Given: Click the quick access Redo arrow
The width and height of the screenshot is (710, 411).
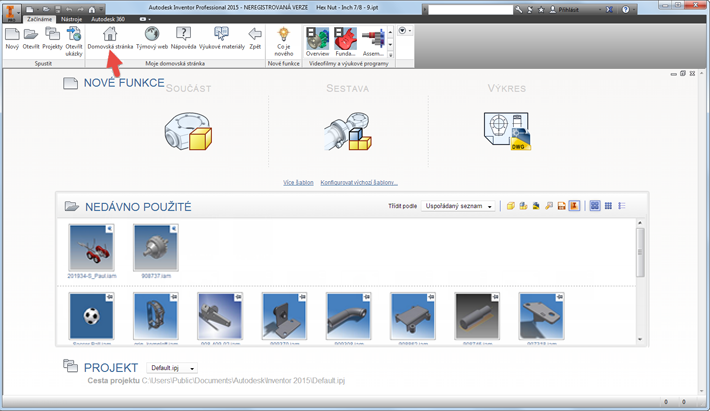Looking at the screenshot, I should 81,9.
